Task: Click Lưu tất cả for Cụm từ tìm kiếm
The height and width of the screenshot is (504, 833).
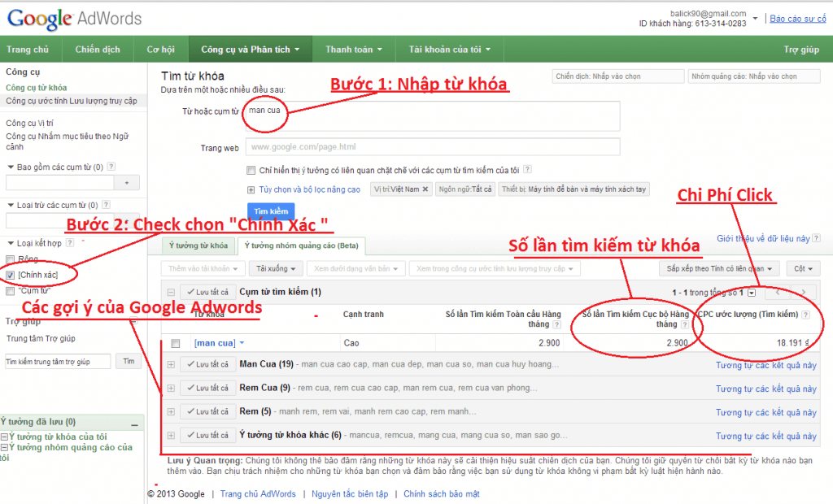Action: coord(207,292)
